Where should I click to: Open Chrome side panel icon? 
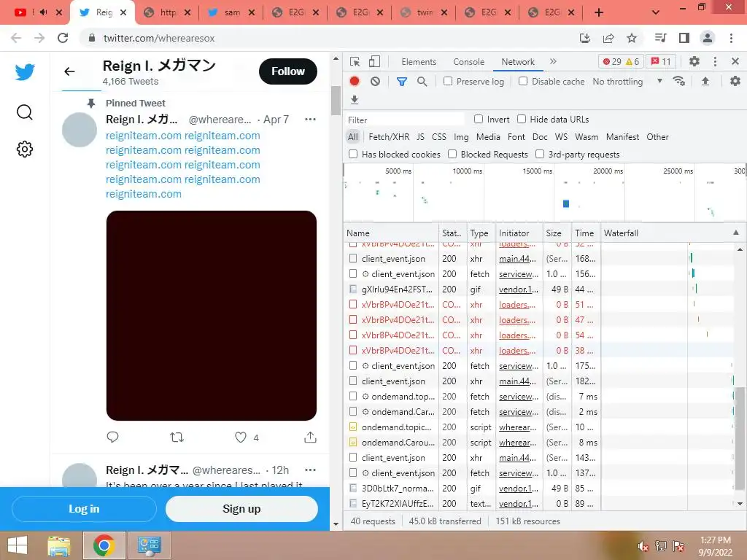pyautogui.click(x=684, y=38)
